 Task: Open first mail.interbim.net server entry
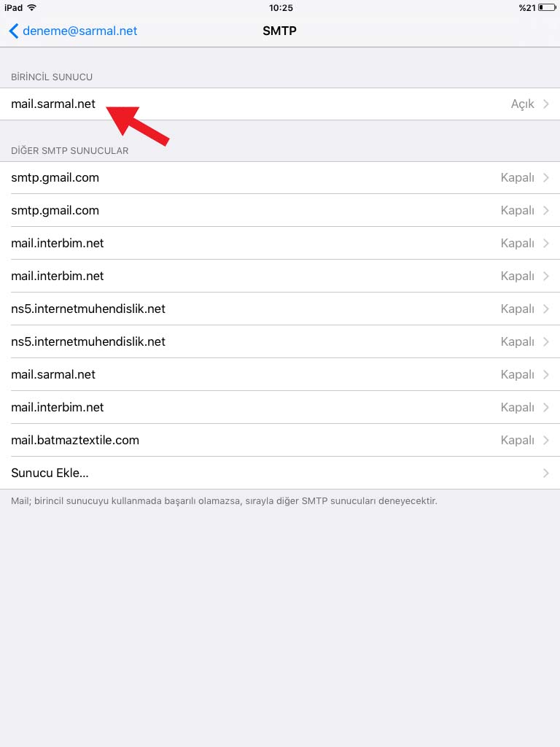click(x=280, y=244)
